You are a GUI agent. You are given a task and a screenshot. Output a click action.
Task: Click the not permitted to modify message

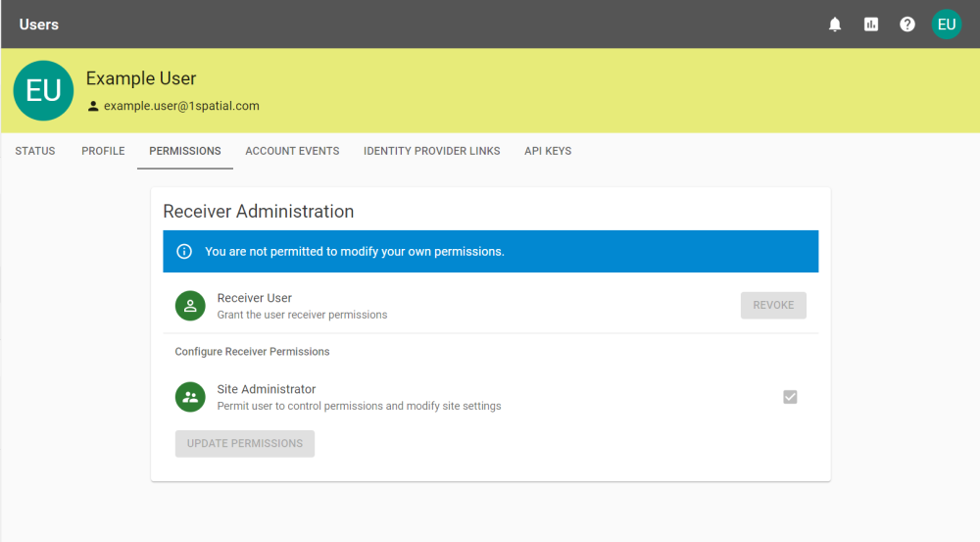pyautogui.click(x=355, y=251)
